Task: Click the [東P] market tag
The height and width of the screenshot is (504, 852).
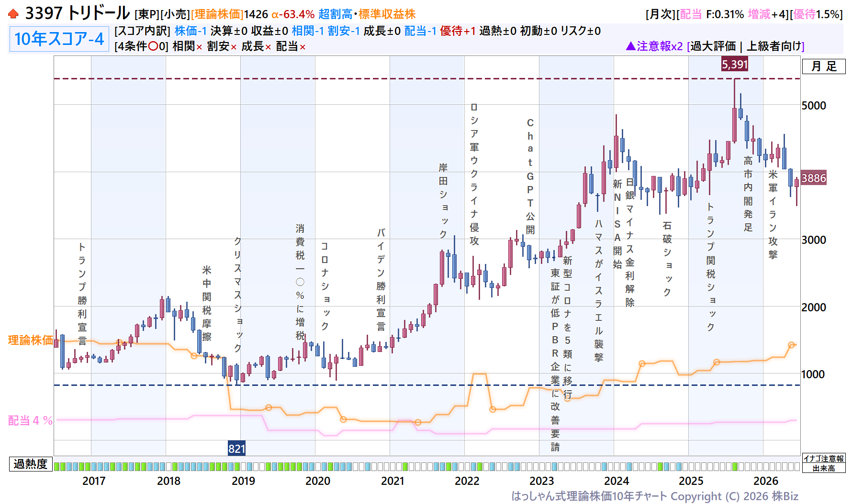Action: click(x=146, y=14)
